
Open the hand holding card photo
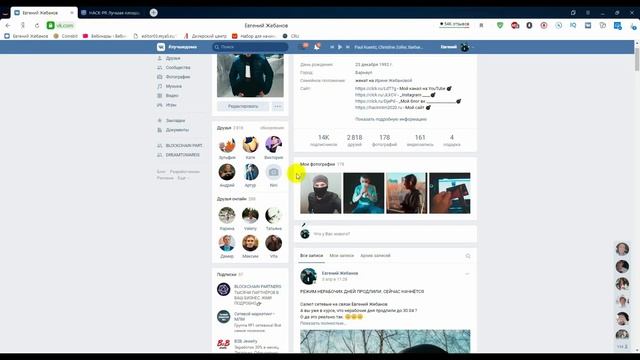point(450,193)
